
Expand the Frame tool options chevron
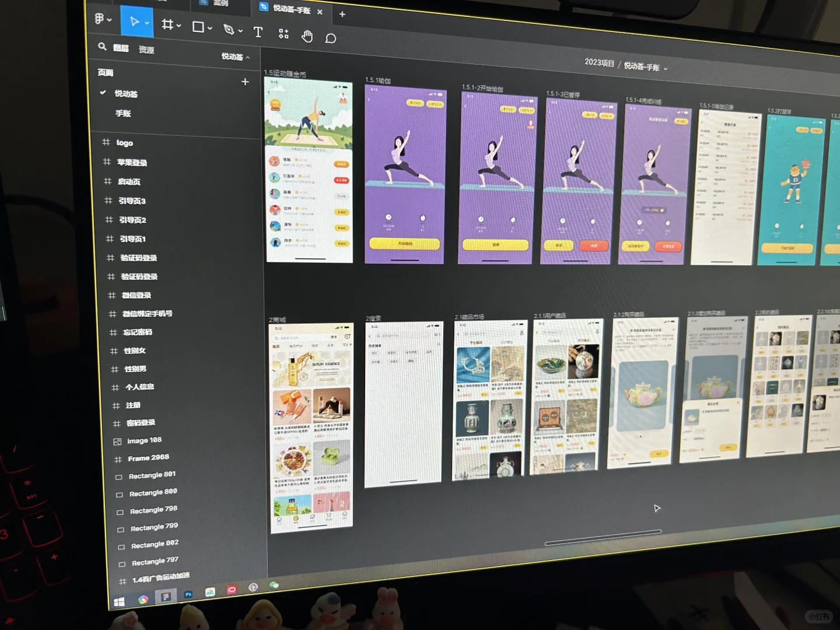coord(179,26)
